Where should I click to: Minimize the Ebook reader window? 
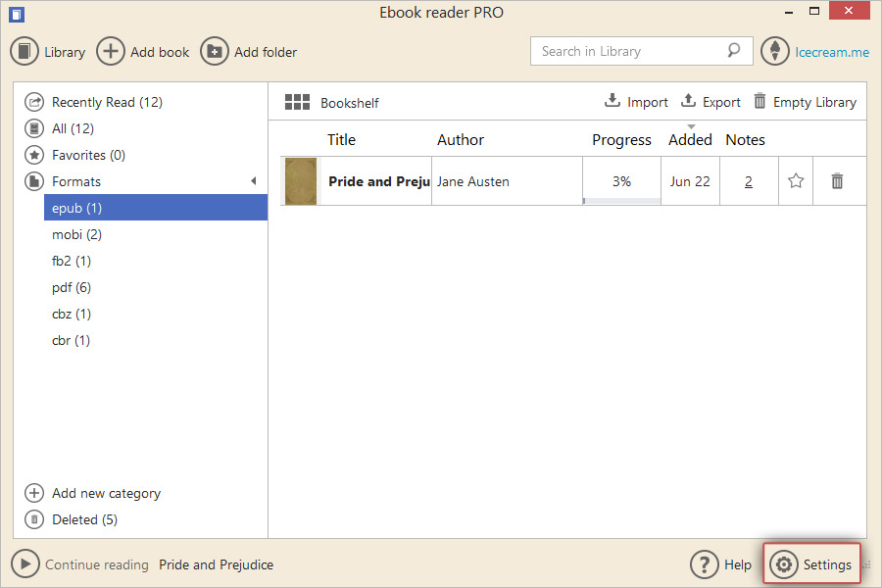tap(789, 12)
